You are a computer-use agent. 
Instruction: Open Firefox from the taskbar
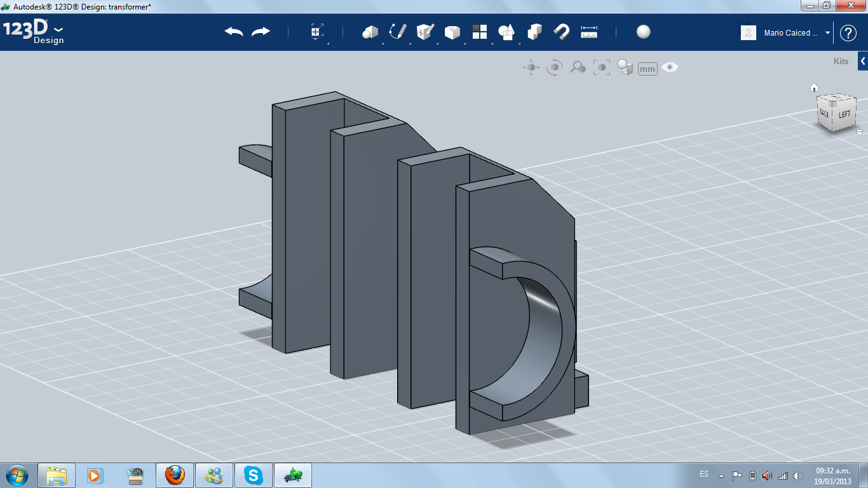174,475
